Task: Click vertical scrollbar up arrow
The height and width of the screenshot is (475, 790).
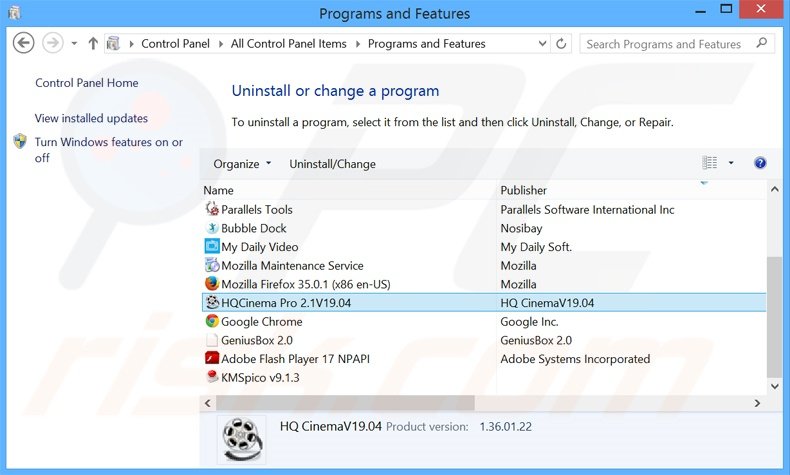Action: [774, 189]
